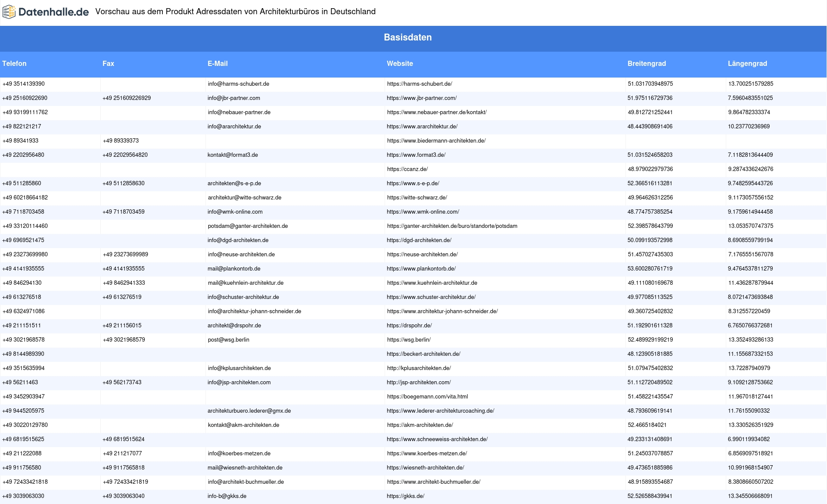Select longitude value 13.330526351929
The width and height of the screenshot is (827, 504).
(x=751, y=425)
